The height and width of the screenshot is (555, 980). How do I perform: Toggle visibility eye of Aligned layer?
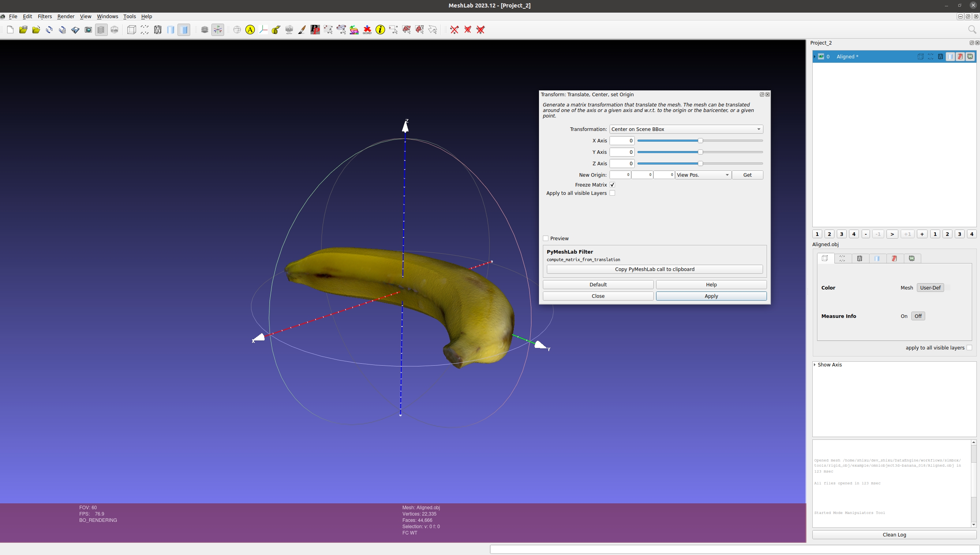tap(822, 56)
